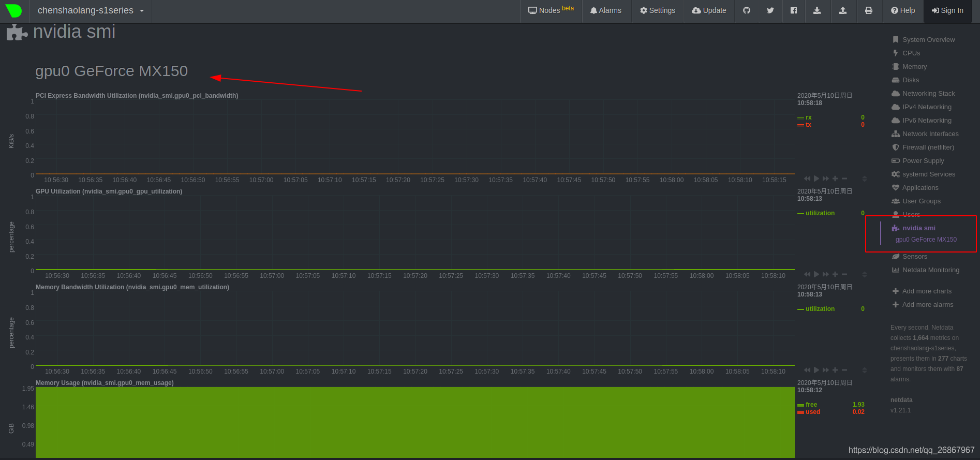Reset the PCI Express Bandwidth chart with play icon
980x460 pixels.
tap(816, 179)
